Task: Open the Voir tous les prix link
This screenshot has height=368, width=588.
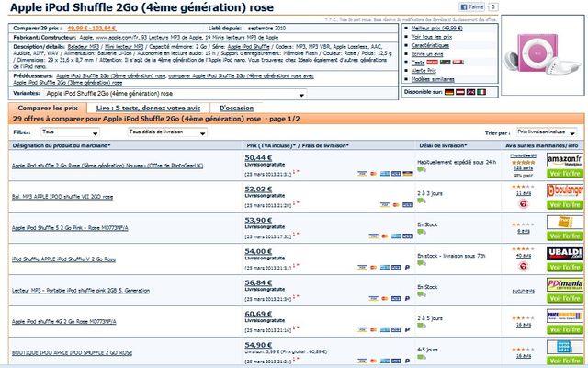Action: [x=432, y=37]
